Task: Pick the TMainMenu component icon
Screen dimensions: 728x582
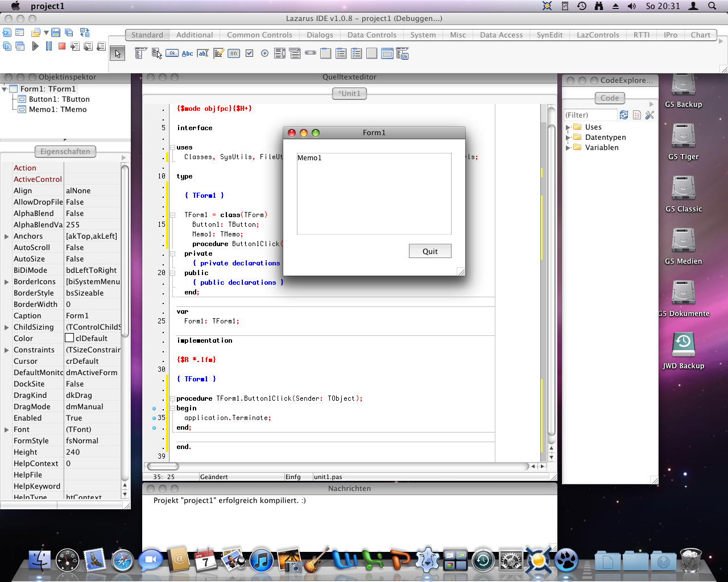Action: [x=141, y=53]
